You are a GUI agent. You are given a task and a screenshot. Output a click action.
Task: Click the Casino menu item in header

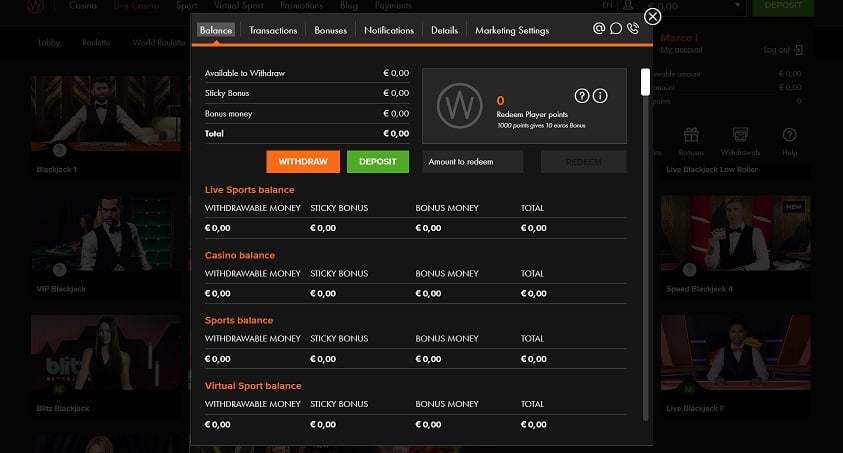coord(83,5)
